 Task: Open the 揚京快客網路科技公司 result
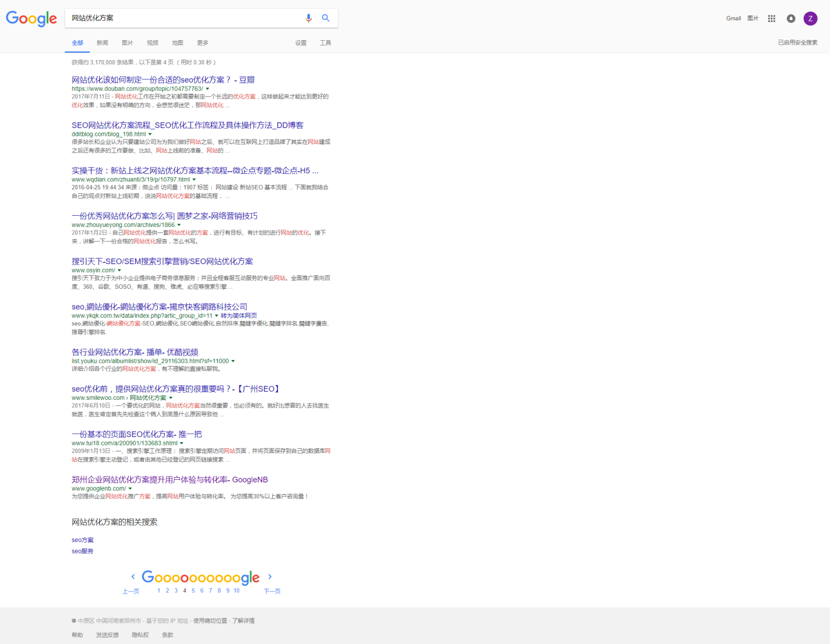point(159,306)
